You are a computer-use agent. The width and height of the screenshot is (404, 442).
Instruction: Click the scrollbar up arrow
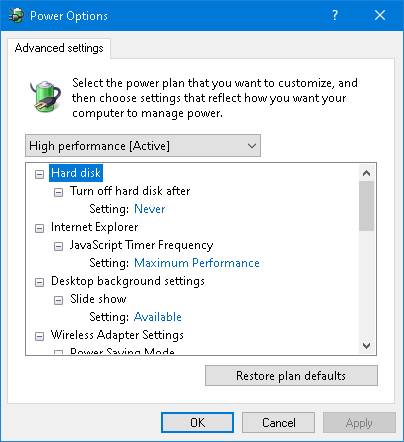[367, 173]
